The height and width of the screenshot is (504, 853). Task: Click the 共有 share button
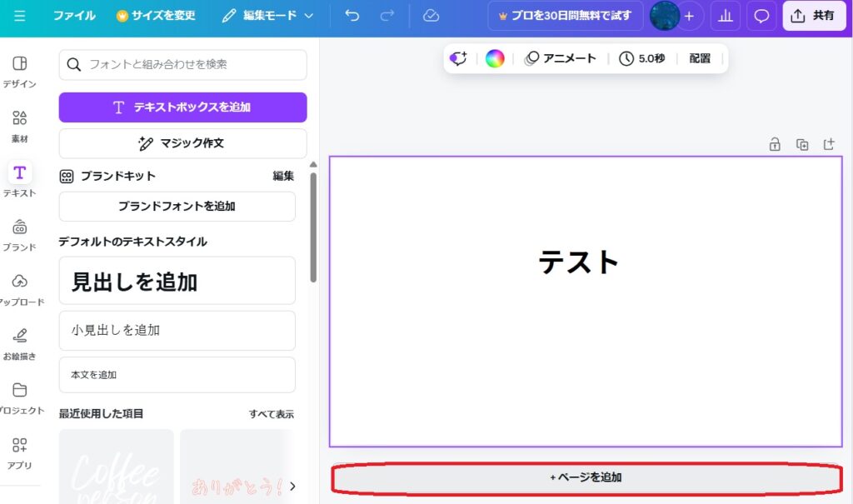tap(814, 16)
